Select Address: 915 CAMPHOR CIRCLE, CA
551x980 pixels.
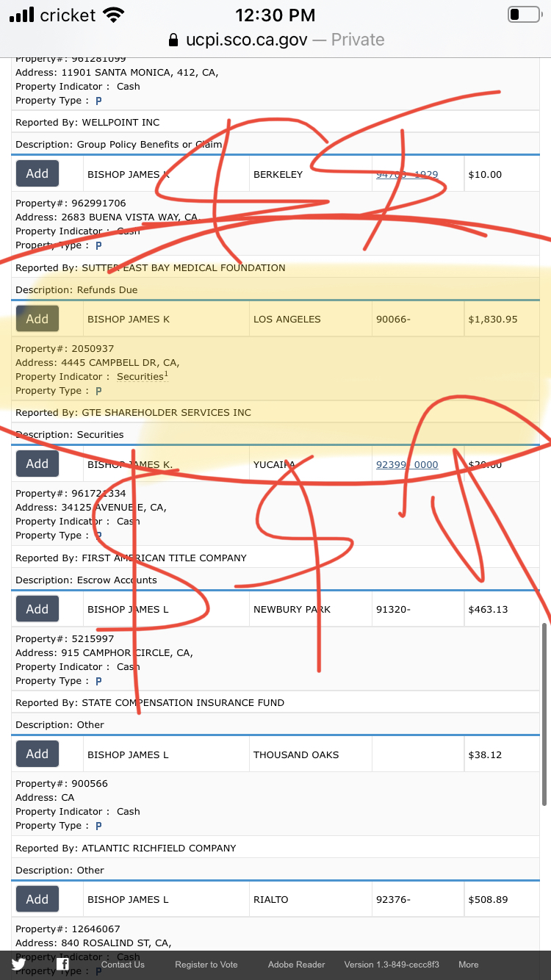click(x=104, y=652)
